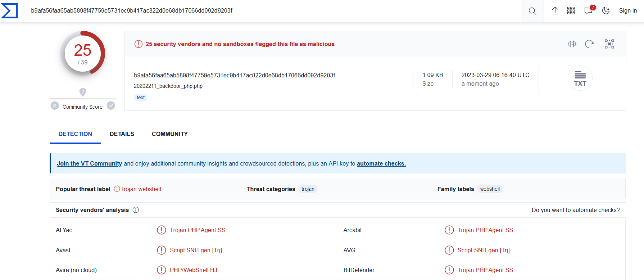Click 'Do you want to automate checks?'
The height and width of the screenshot is (280, 644).
click(576, 210)
